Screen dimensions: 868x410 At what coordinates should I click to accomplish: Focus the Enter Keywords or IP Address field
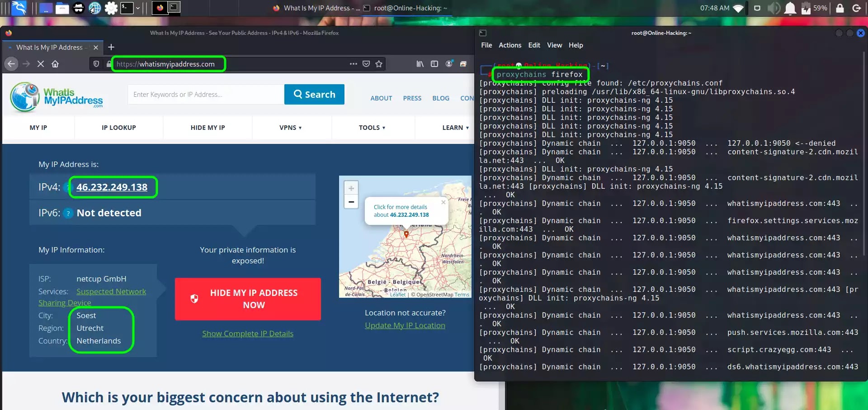206,95
